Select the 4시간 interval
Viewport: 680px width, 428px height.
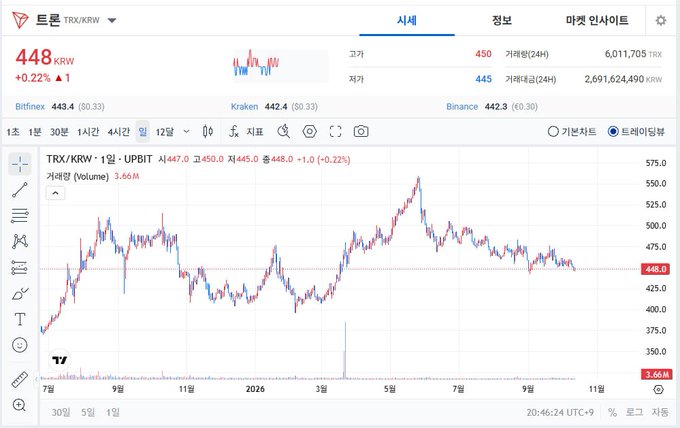click(119, 131)
